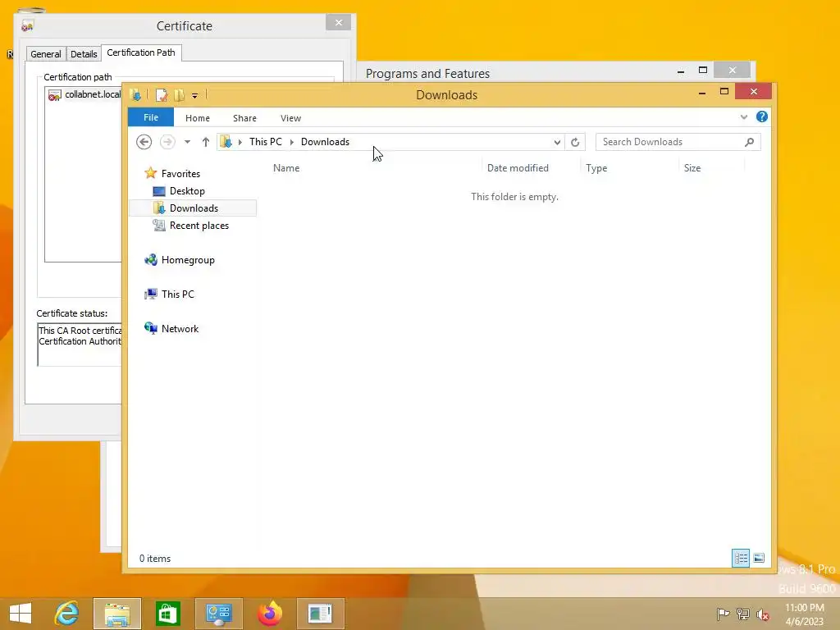Sort by the Type column header
The height and width of the screenshot is (630, 840).
[597, 168]
